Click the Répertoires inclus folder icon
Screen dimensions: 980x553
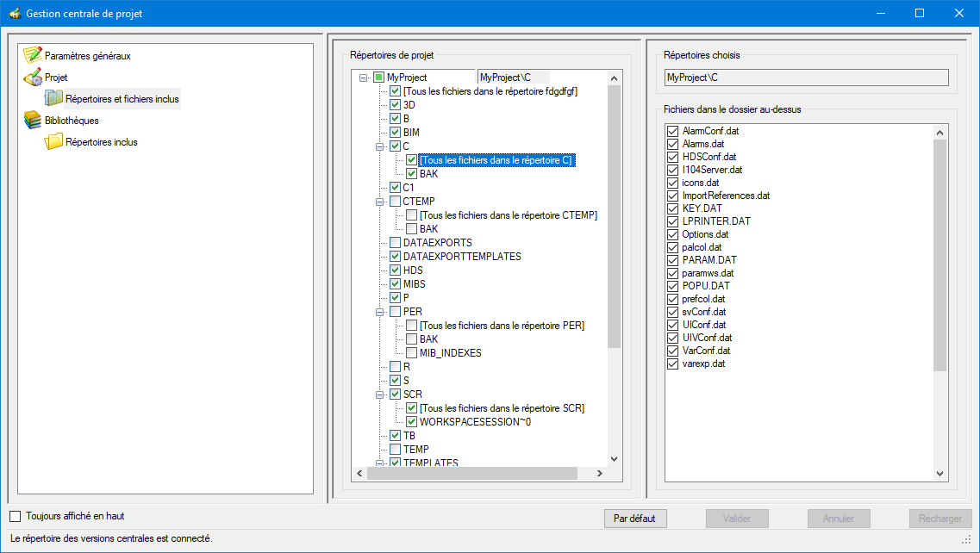(53, 142)
